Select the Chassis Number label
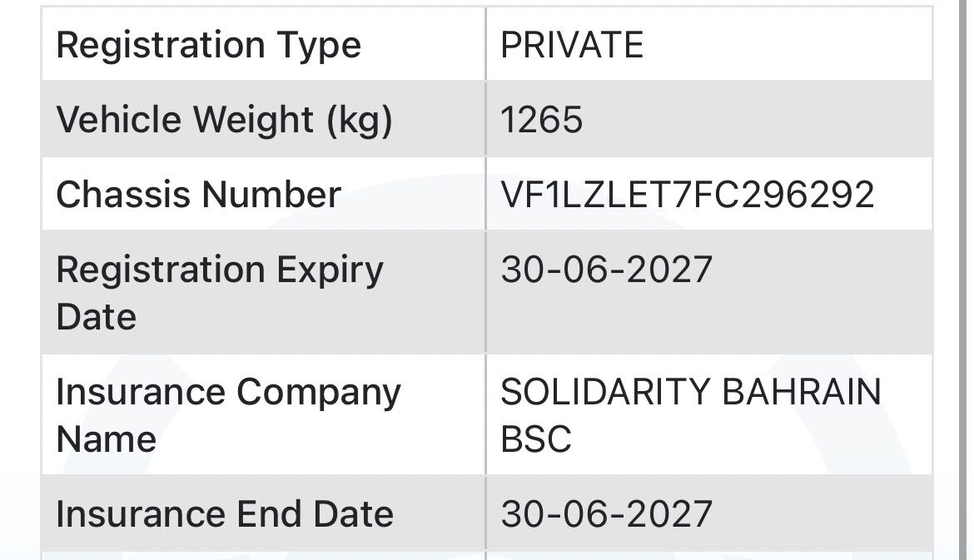The image size is (974, 560). [x=199, y=195]
